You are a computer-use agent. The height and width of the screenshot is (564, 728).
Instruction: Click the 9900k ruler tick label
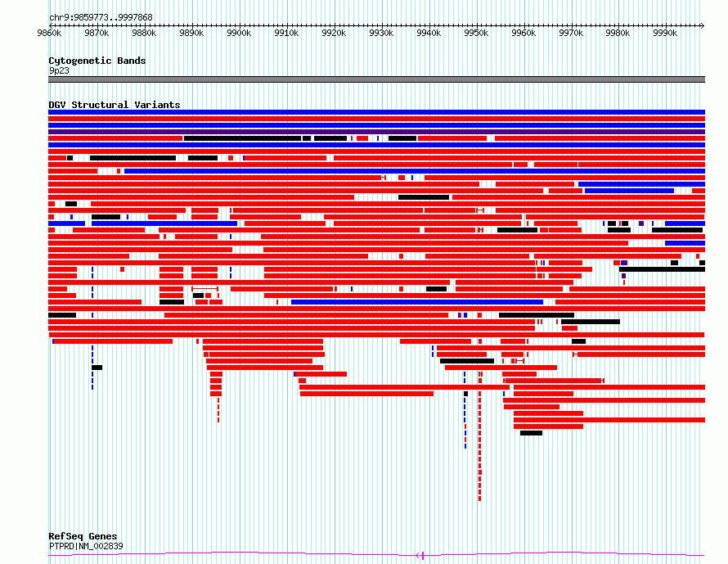point(239,33)
